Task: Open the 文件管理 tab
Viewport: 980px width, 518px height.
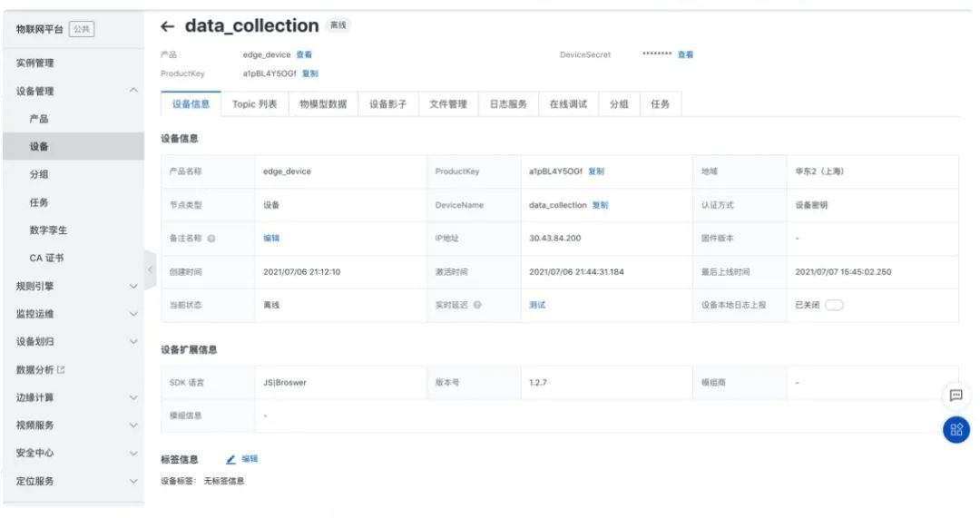Action: 448,104
